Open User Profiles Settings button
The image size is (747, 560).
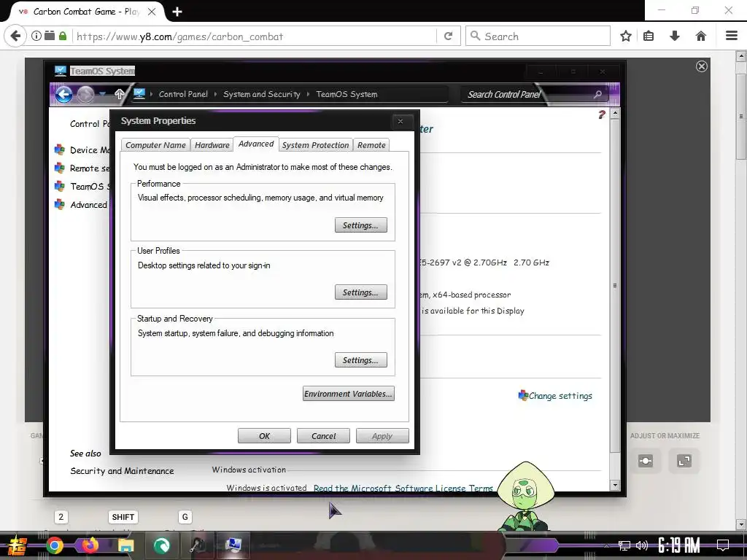pyautogui.click(x=360, y=292)
